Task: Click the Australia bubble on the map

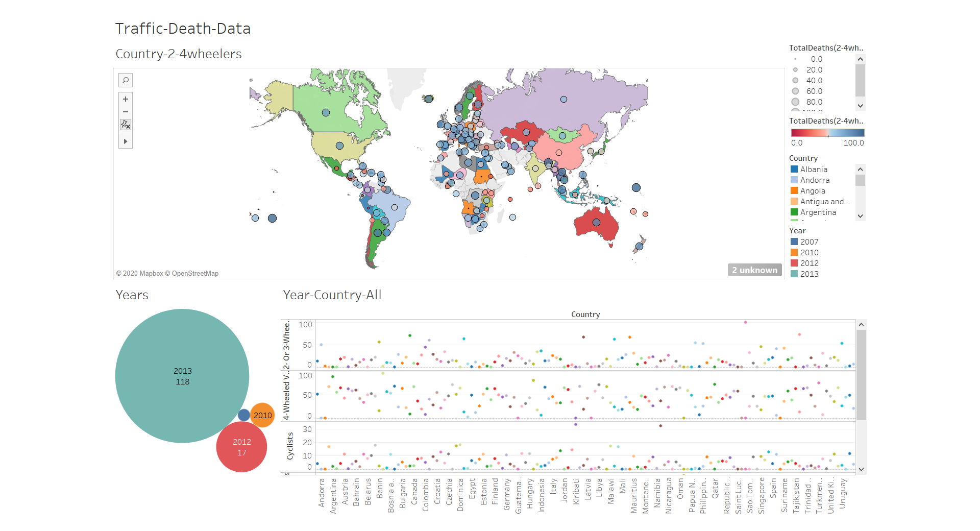Action: 596,222
